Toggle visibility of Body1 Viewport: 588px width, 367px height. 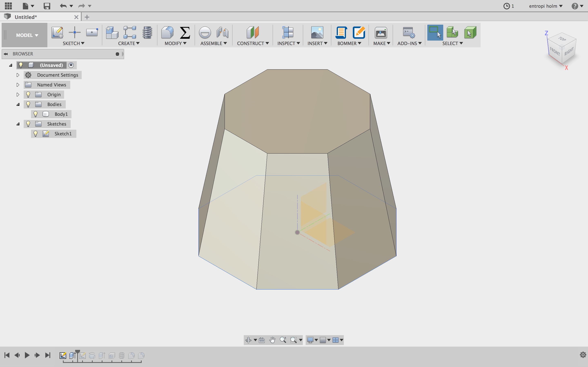coord(36,114)
